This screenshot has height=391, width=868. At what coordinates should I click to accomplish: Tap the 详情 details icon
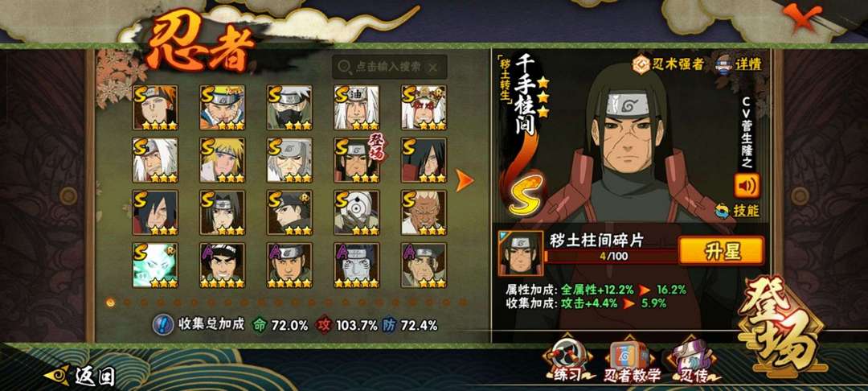pyautogui.click(x=739, y=64)
